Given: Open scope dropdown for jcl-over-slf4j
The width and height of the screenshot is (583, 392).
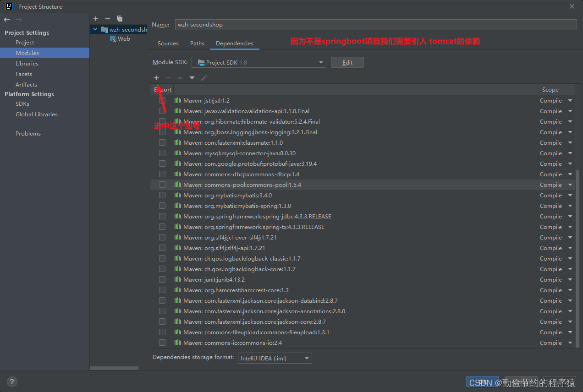Looking at the screenshot, I should coord(570,237).
